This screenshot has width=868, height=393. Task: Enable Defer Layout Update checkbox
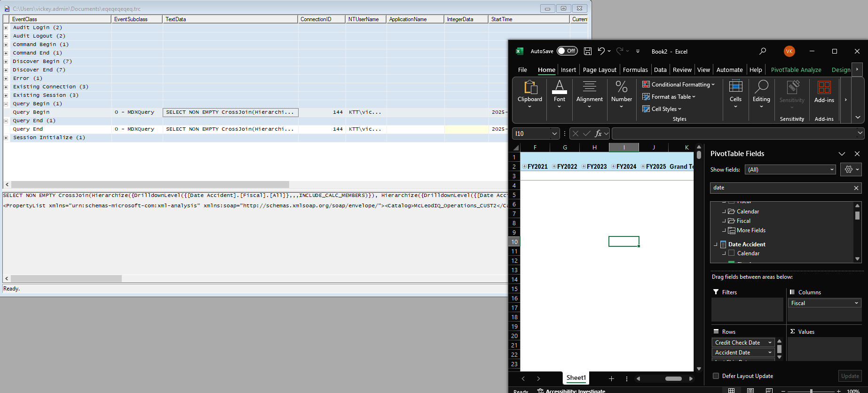point(716,376)
